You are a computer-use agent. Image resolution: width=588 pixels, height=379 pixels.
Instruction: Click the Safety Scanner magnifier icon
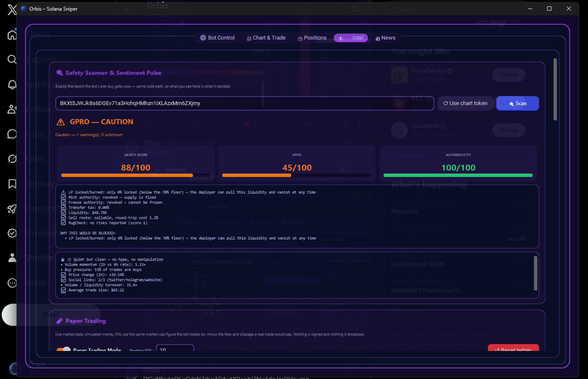(x=60, y=73)
